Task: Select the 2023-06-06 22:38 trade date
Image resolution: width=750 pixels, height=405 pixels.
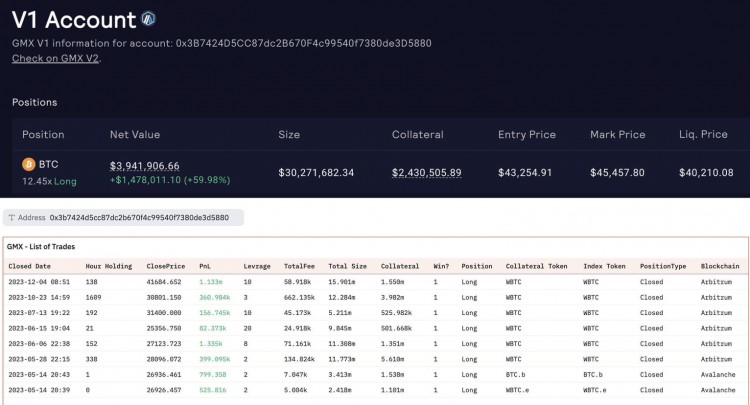Action: (x=39, y=344)
